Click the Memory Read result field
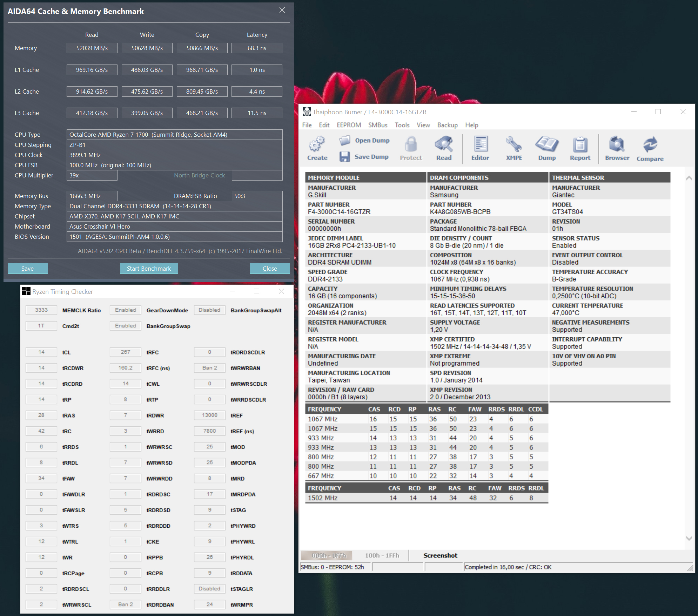Image resolution: width=698 pixels, height=616 pixels. (92, 48)
